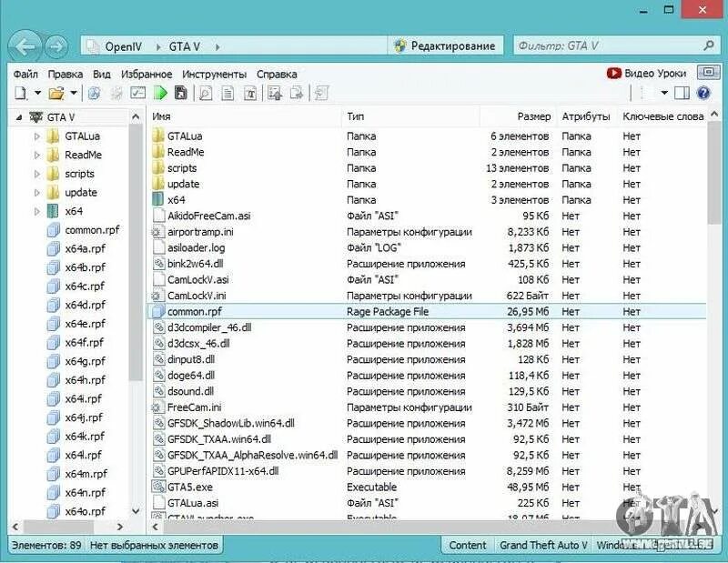Screen dimensions: 728x563
Task: Click the tree panel vertical scrollbar down arrow
Action: pos(136,511)
